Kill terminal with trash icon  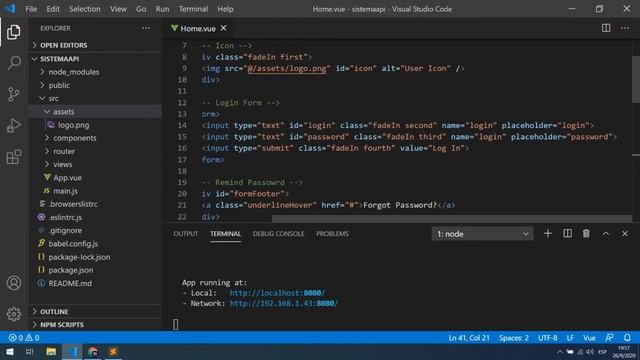click(x=586, y=233)
